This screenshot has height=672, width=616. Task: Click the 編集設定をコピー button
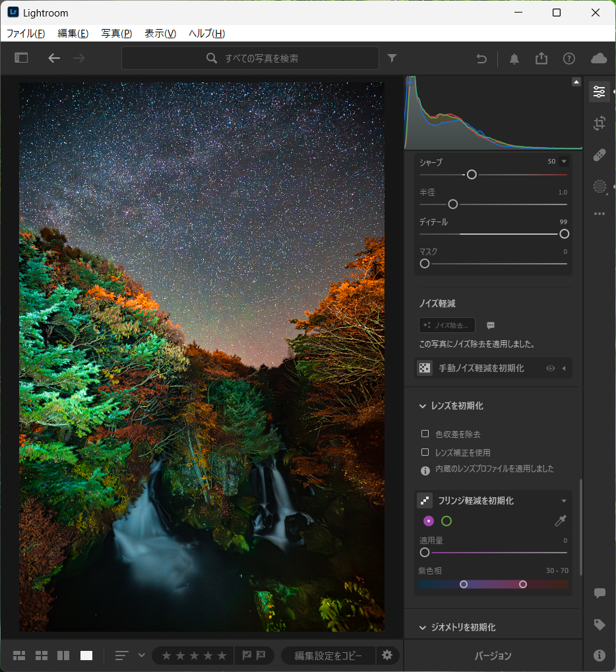328,656
